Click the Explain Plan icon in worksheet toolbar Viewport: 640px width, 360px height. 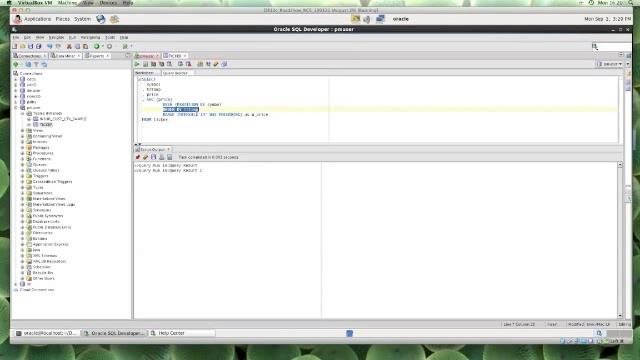[x=153, y=64]
